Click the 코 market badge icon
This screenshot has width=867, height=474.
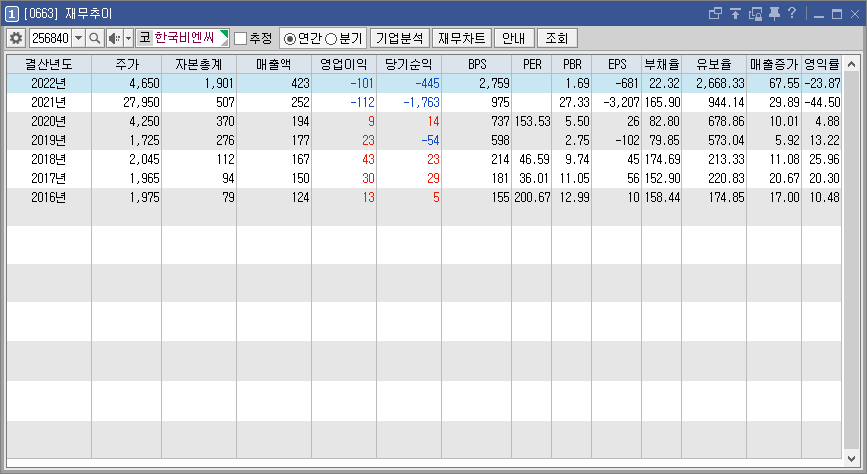[x=145, y=38]
